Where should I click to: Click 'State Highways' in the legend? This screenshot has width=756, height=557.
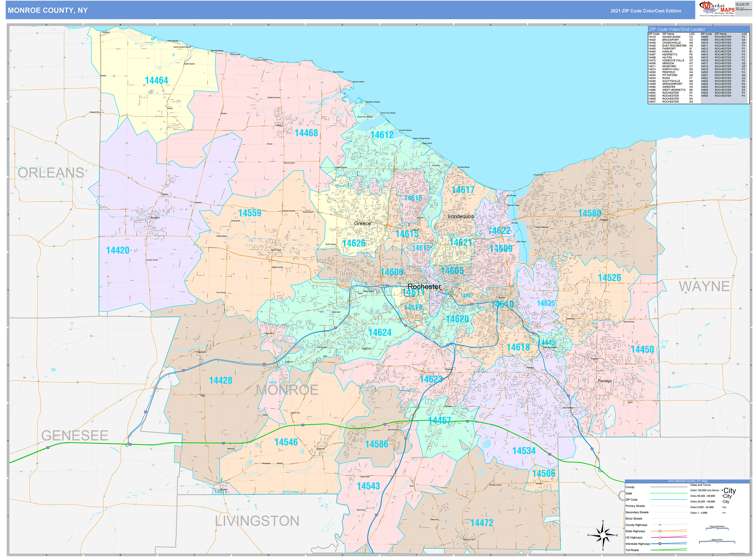click(635, 531)
